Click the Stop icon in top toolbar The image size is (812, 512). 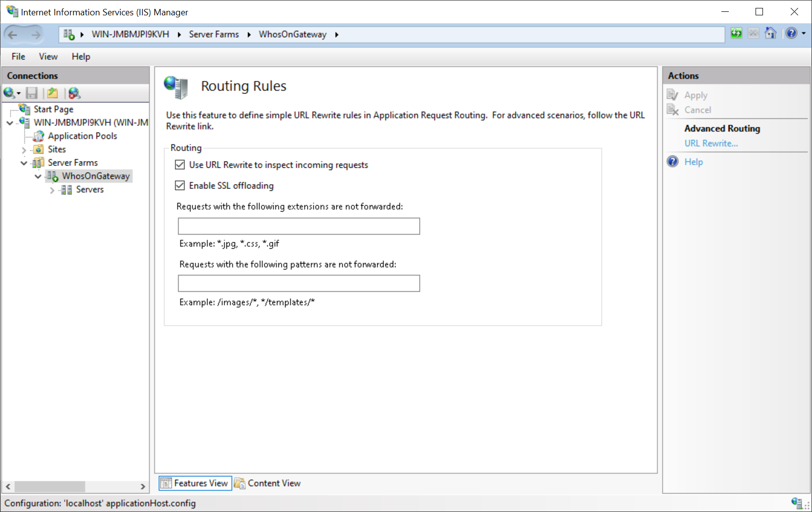pyautogui.click(x=753, y=33)
